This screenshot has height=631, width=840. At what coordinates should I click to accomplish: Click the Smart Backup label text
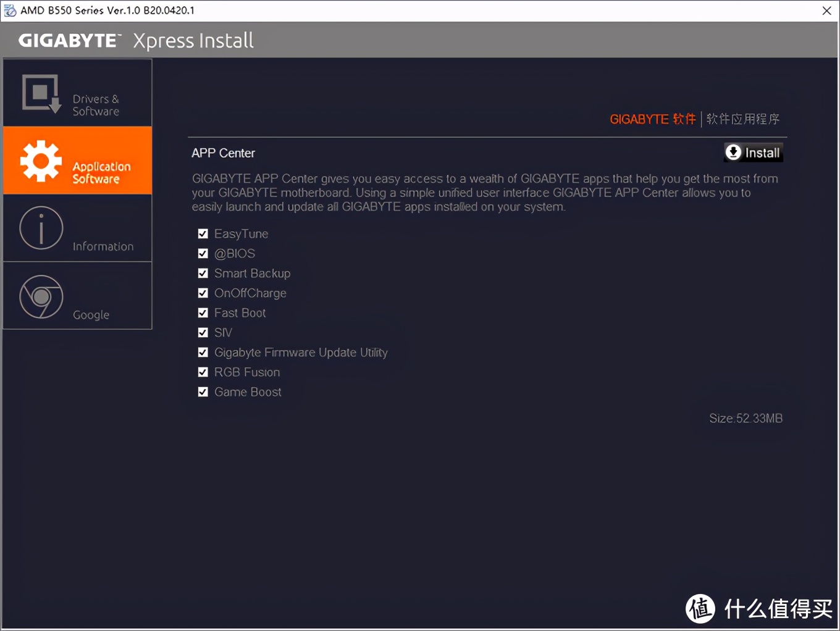coord(252,274)
